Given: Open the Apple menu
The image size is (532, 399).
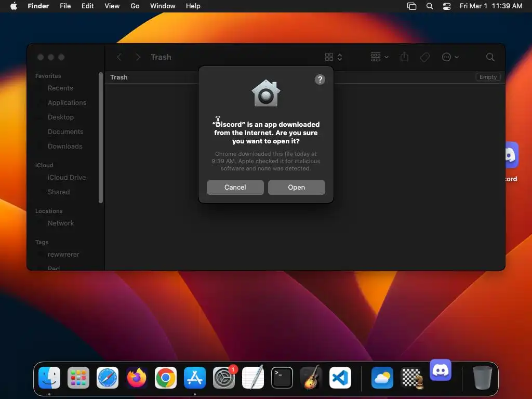Looking at the screenshot, I should point(14,6).
